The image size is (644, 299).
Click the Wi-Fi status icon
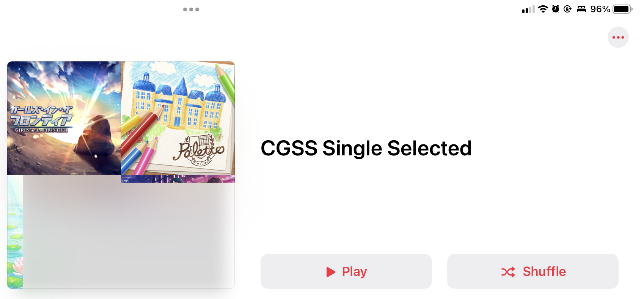543,9
